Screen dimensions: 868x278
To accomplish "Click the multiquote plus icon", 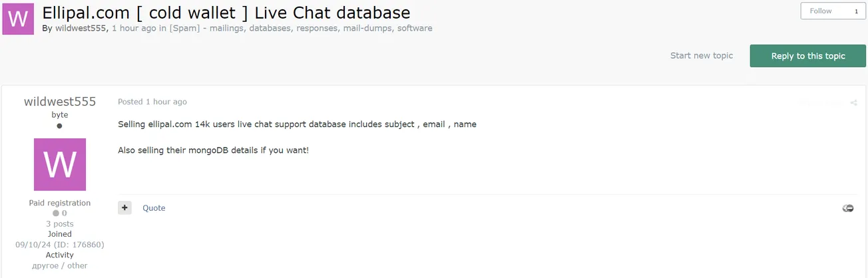I will coord(124,208).
